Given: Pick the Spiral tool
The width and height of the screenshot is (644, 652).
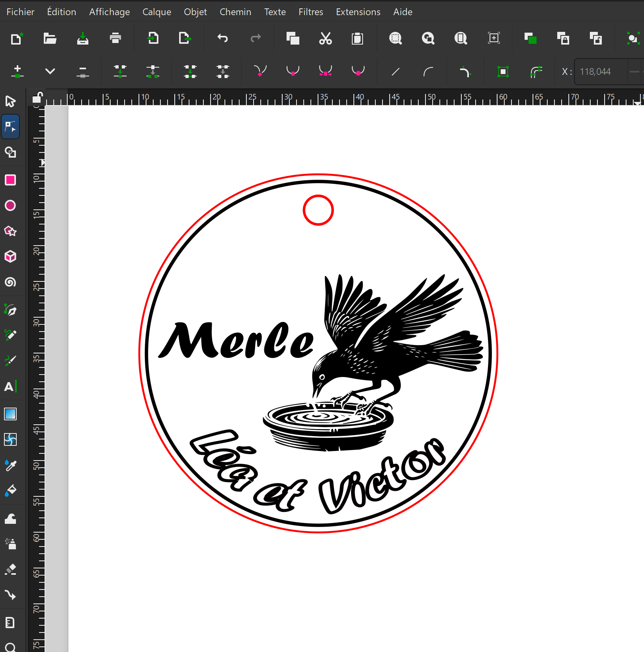Looking at the screenshot, I should 10,282.
